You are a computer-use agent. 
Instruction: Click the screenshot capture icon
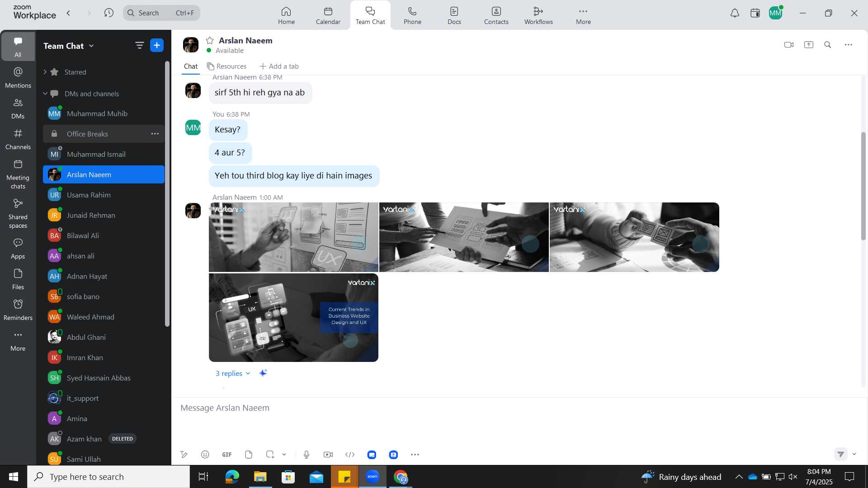tap(270, 455)
